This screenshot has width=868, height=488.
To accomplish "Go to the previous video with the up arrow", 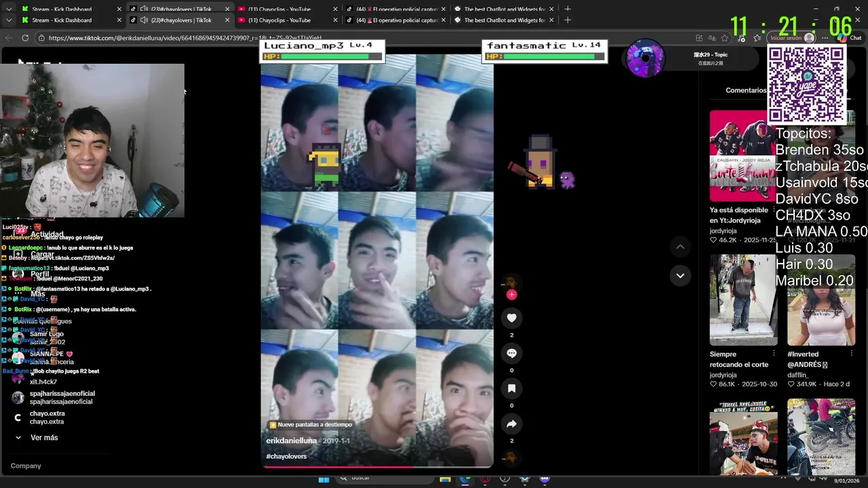I will [680, 247].
